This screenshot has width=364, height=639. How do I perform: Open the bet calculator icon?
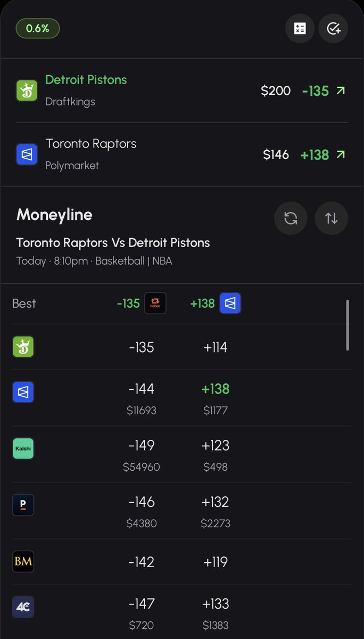coord(300,28)
